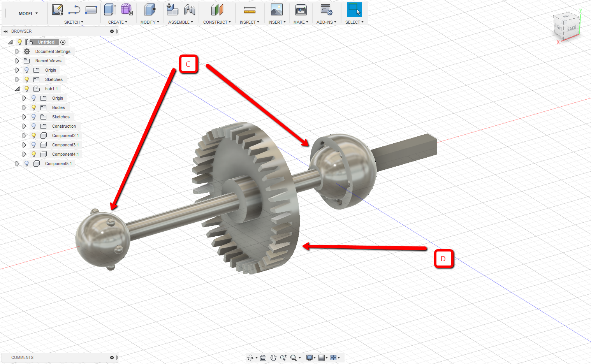Screen dimensions: 591x364
Task: Click the 3D Print make icon
Action: click(301, 10)
